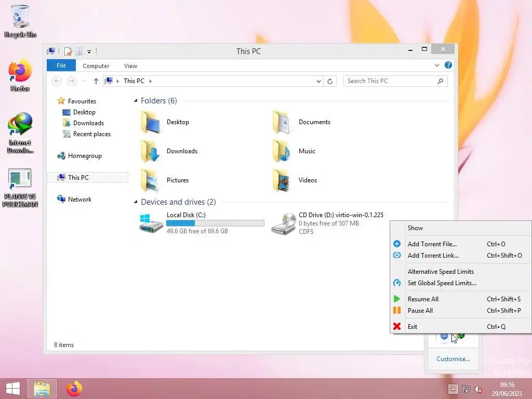The height and width of the screenshot is (399, 532).
Task: Open the recent locations dropdown arrow
Action: coord(85,81)
